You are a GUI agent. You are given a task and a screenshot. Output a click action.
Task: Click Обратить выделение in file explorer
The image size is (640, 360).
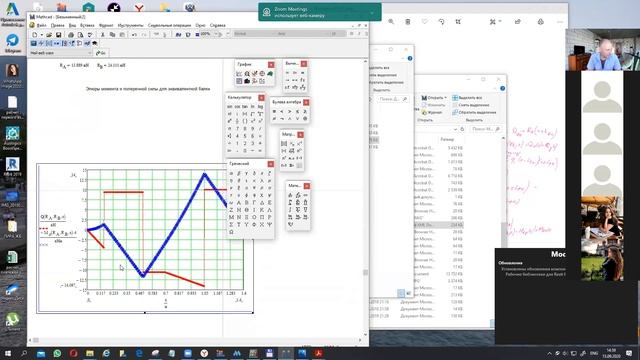click(x=474, y=112)
